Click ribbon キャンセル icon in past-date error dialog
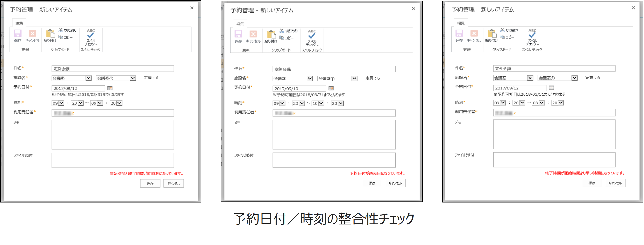Image resolution: width=644 pixels, height=245 pixels. pos(253,37)
